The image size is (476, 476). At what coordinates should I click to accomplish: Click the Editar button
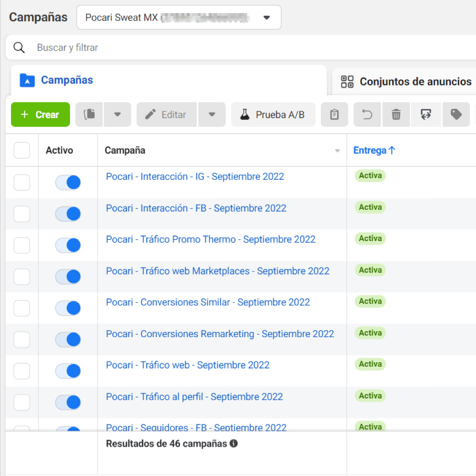point(167,115)
